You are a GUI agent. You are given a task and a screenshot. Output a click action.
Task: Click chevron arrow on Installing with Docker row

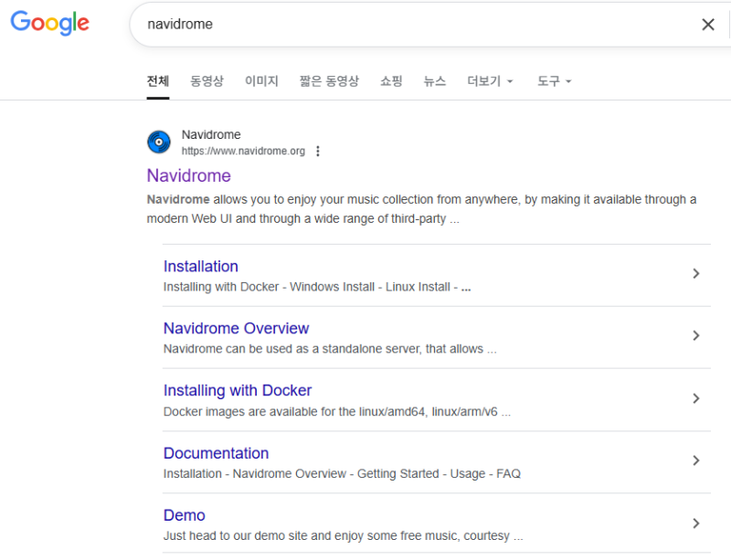pos(696,398)
